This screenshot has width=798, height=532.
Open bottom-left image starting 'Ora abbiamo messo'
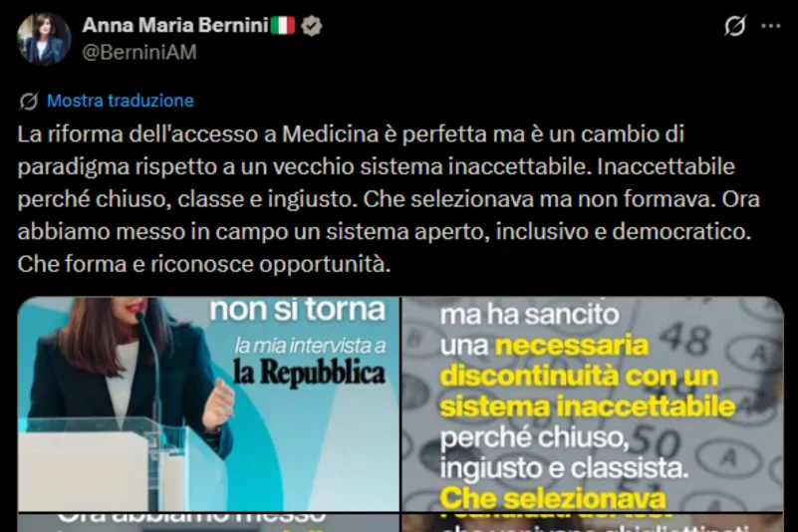208,523
